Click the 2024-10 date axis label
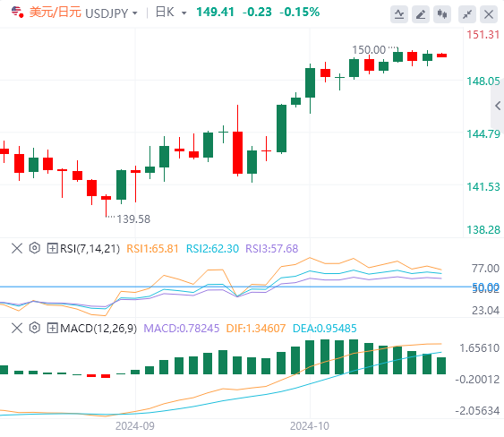Image resolution: width=504 pixels, height=437 pixels. coord(310,426)
